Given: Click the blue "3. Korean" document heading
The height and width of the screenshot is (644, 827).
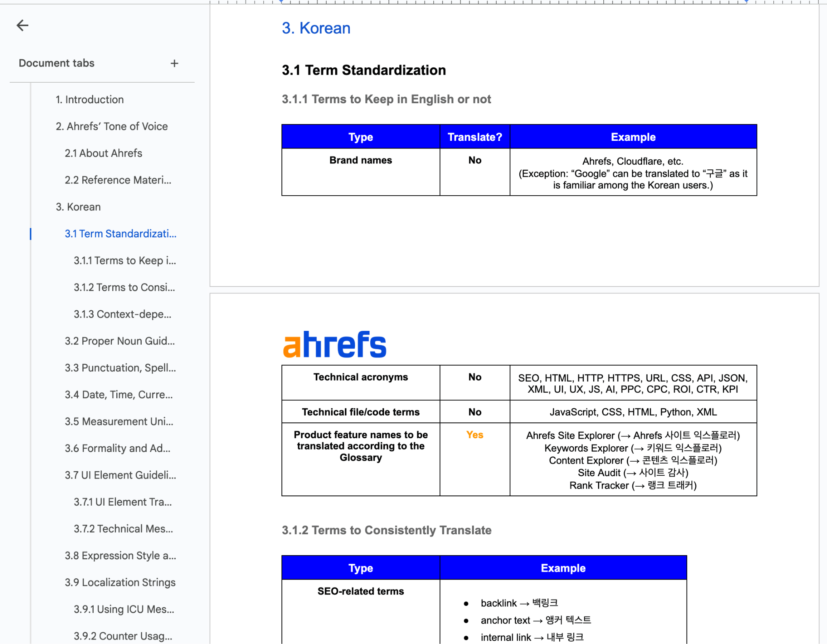Looking at the screenshot, I should (x=316, y=27).
